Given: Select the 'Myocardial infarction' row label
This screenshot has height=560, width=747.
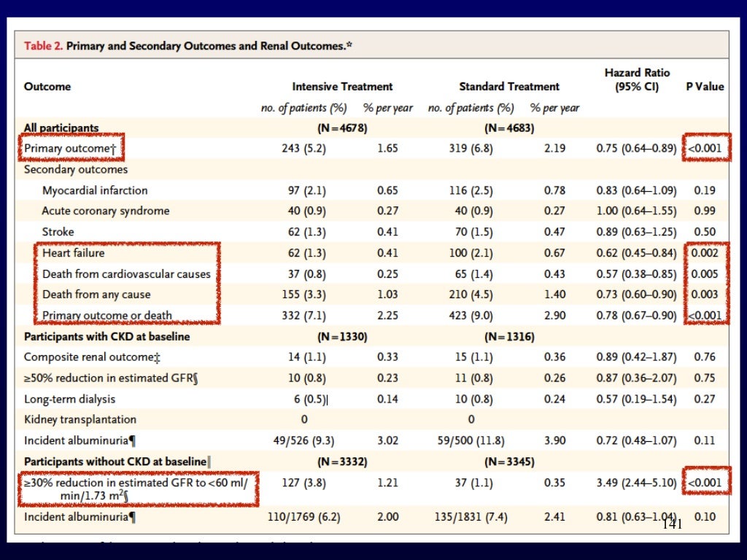Looking at the screenshot, I should click(95, 190).
